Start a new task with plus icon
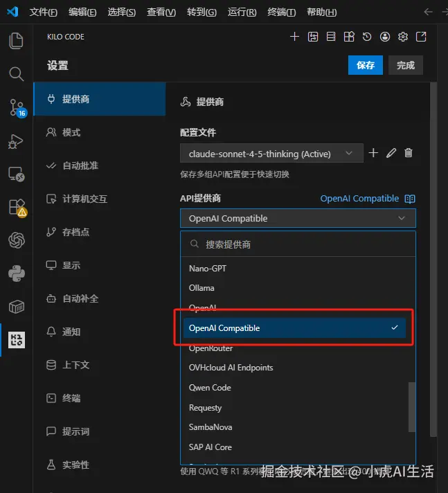This screenshot has height=493, width=448. (x=294, y=37)
